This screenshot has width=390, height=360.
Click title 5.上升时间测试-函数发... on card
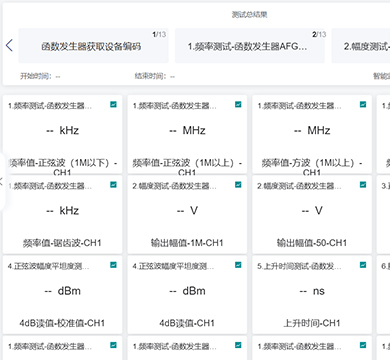pos(299,266)
